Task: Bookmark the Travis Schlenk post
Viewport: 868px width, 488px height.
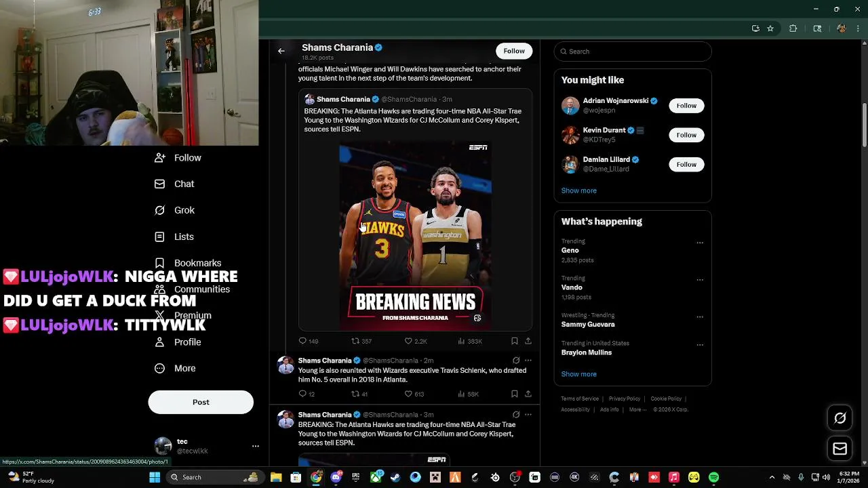Action: pyautogui.click(x=515, y=394)
